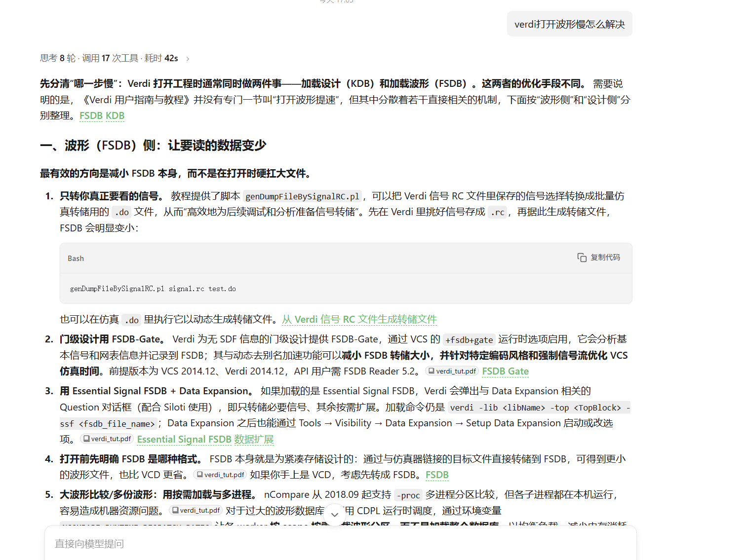
Task: Click heading 一、波形（FSDB）侧：让要读的数据变少
Action: coord(153,146)
